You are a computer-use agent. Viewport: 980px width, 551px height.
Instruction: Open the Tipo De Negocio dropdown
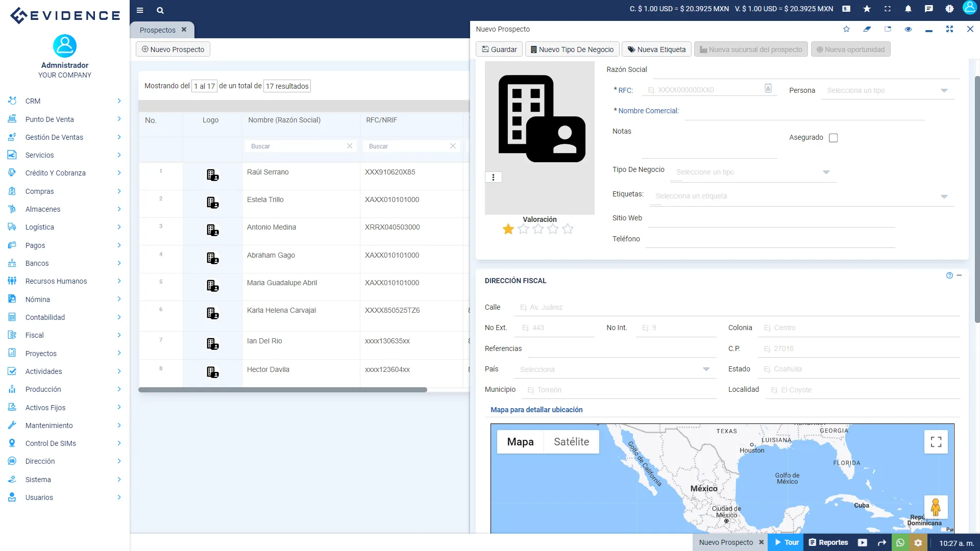click(826, 172)
